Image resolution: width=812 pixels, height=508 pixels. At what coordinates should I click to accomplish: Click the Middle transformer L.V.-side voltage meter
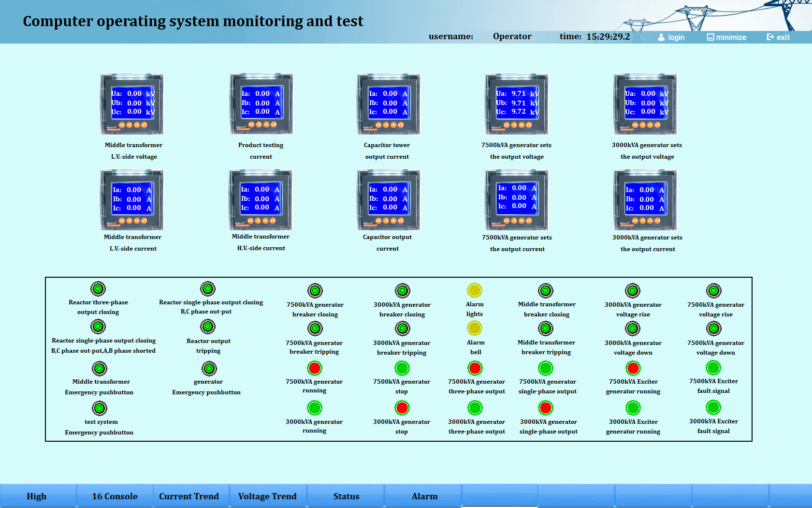point(131,104)
